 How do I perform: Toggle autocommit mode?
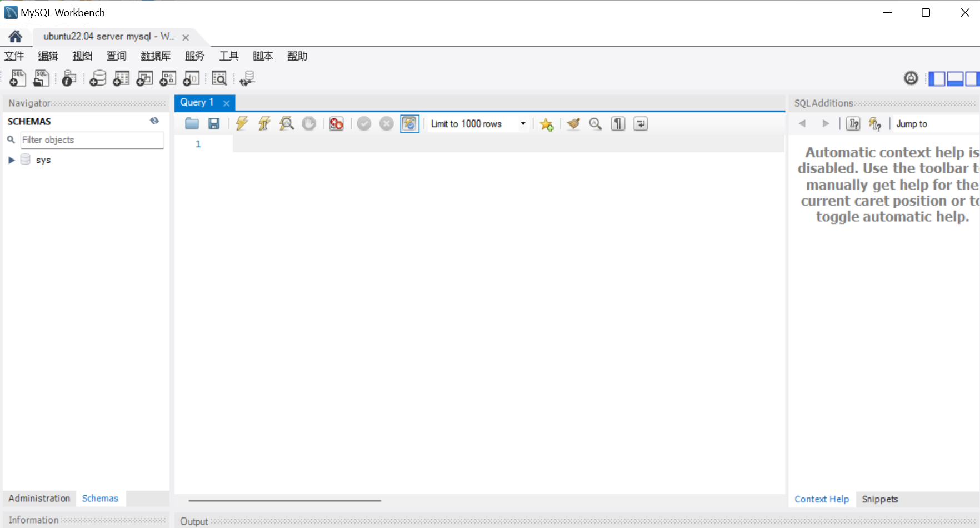tap(409, 123)
